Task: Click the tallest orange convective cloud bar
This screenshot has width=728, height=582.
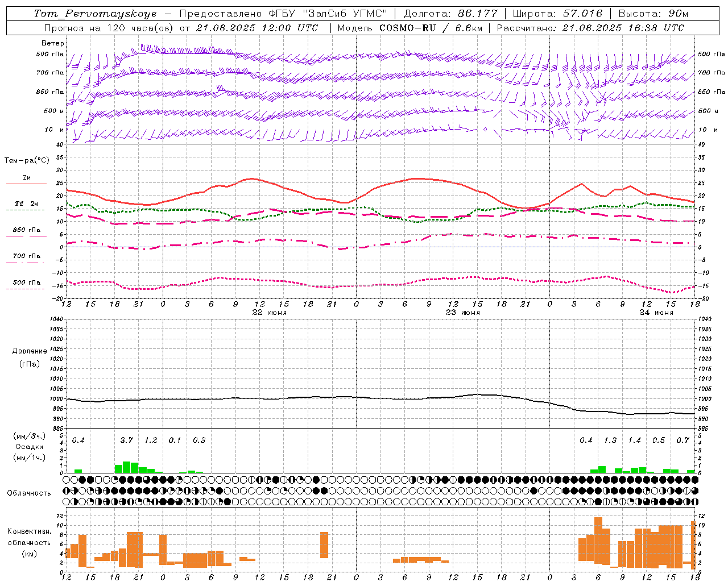Action: point(598,540)
